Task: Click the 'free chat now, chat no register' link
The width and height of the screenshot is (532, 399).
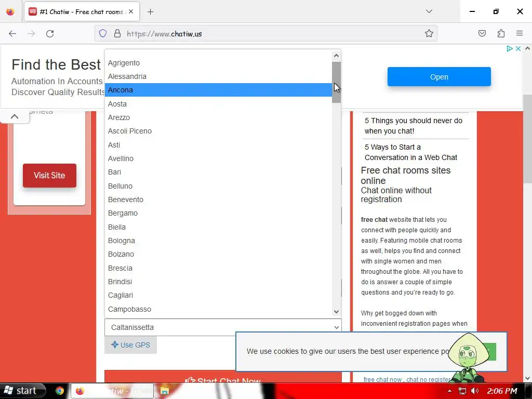Action: click(x=407, y=379)
